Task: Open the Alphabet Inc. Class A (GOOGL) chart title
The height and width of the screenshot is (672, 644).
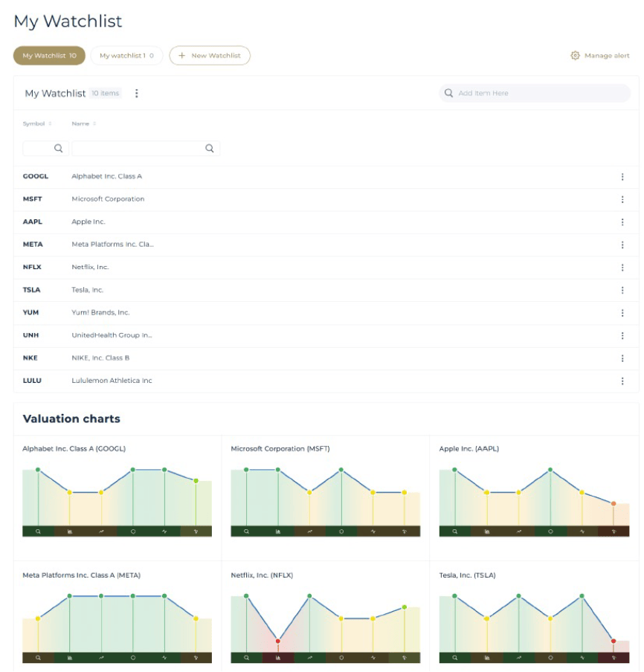Action: tap(74, 449)
